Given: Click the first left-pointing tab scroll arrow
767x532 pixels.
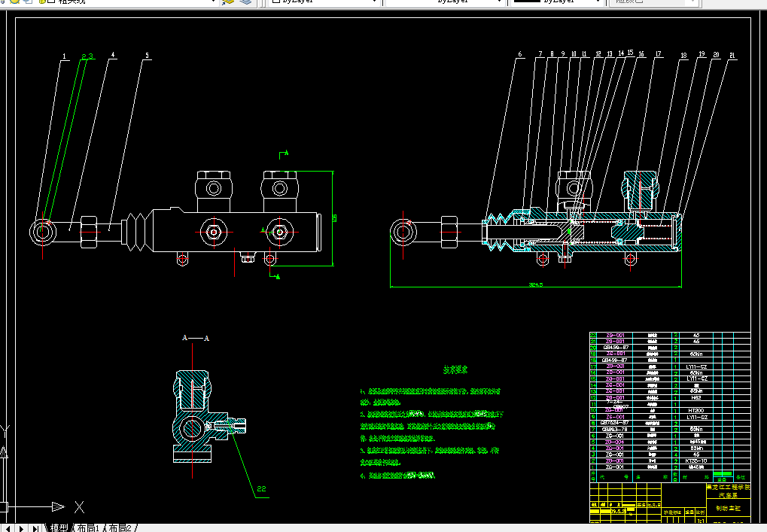Looking at the screenshot, I should tap(8, 528).
